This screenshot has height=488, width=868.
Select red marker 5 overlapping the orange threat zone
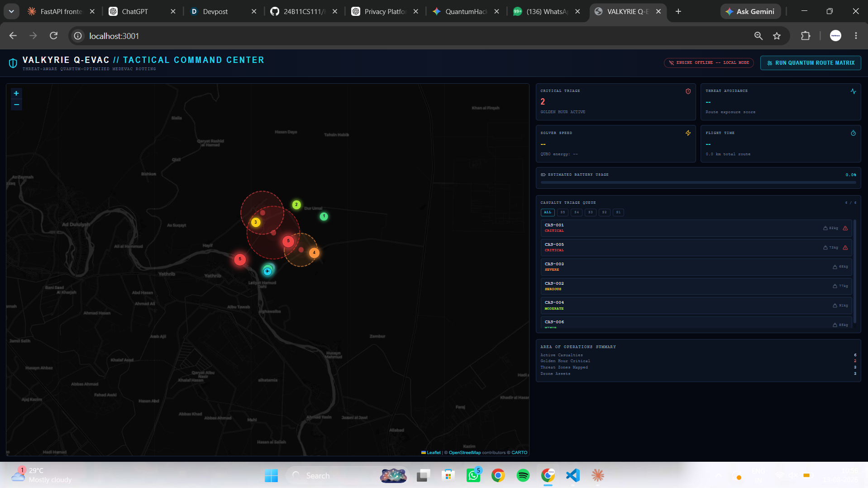point(288,241)
